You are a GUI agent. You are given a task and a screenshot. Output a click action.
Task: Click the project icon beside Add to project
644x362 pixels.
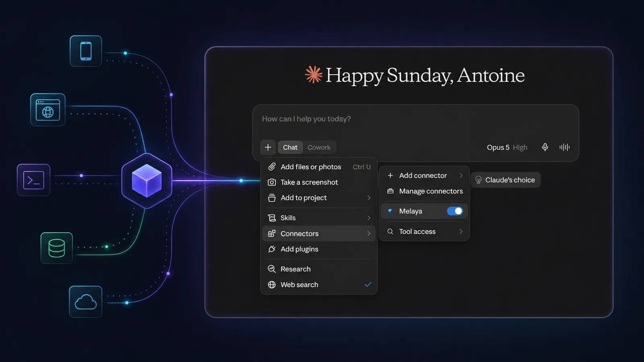(x=272, y=198)
